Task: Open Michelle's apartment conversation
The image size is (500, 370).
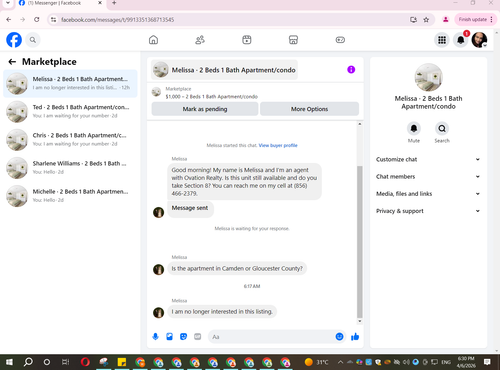Action: [x=70, y=196]
